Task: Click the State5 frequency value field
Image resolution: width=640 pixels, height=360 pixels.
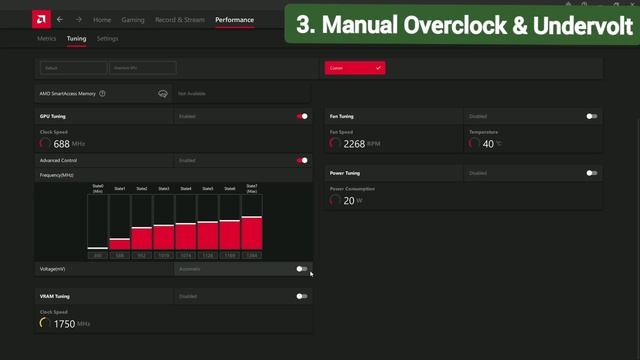Action: [208, 256]
